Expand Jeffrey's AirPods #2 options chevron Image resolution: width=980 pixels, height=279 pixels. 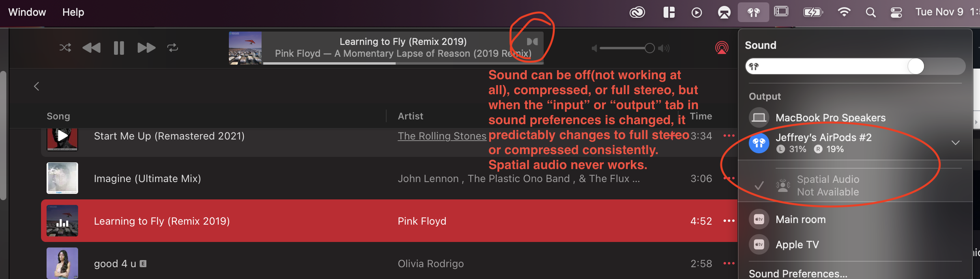coord(955,143)
